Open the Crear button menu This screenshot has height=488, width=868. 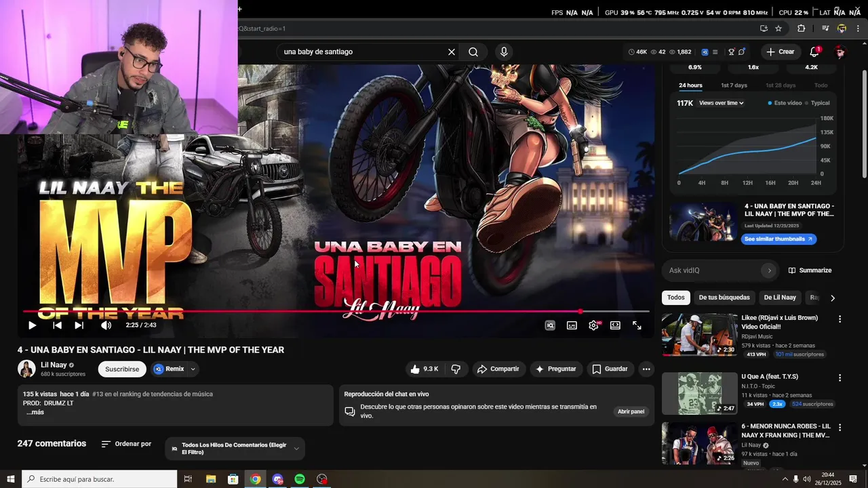(x=780, y=52)
